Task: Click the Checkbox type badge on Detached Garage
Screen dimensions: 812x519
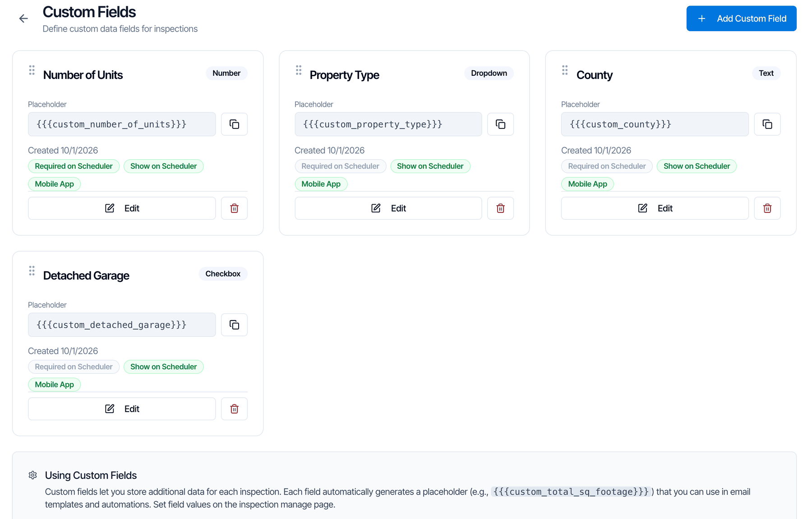Action: [223, 274]
